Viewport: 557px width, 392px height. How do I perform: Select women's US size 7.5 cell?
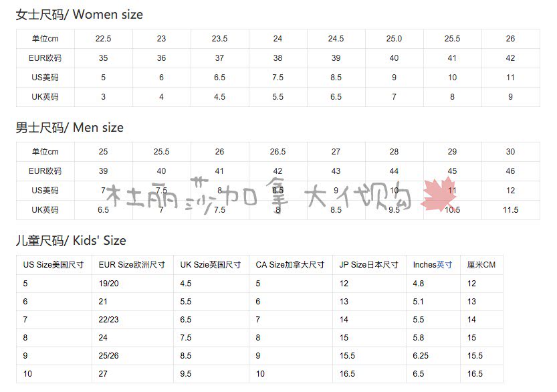[277, 78]
